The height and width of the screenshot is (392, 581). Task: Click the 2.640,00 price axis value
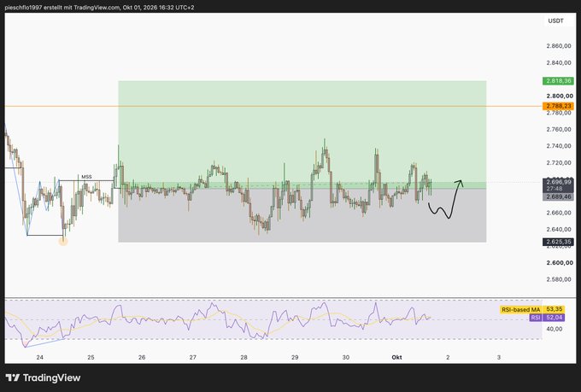(559, 230)
